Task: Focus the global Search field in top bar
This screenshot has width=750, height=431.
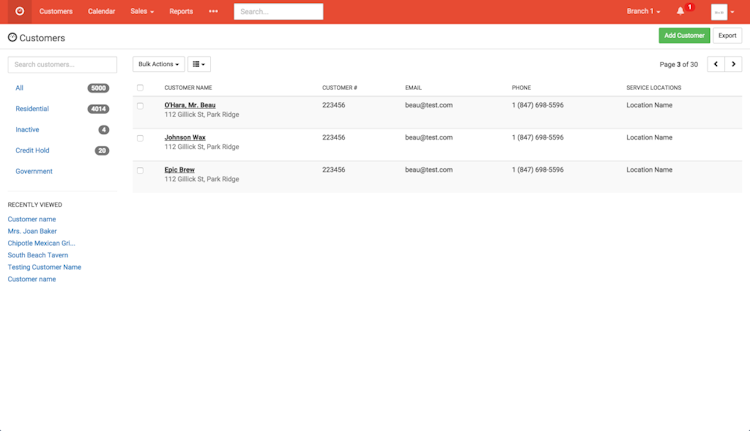Action: click(x=278, y=11)
